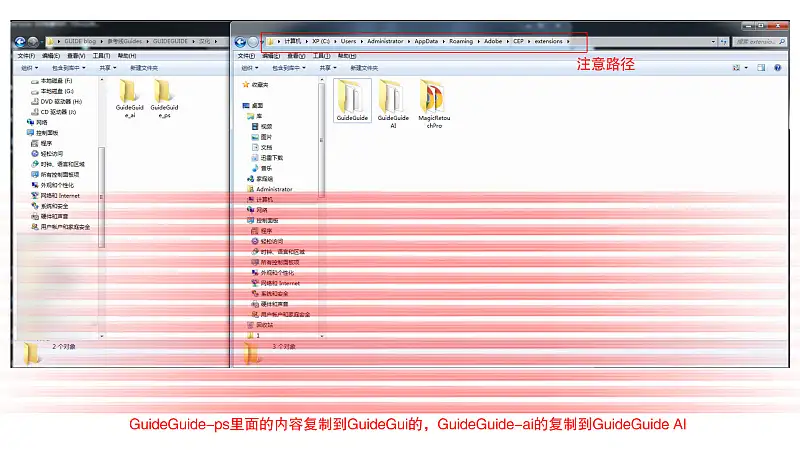Click left window navigation pane scrollbar
Screen dimensions: 800x450
[102, 197]
